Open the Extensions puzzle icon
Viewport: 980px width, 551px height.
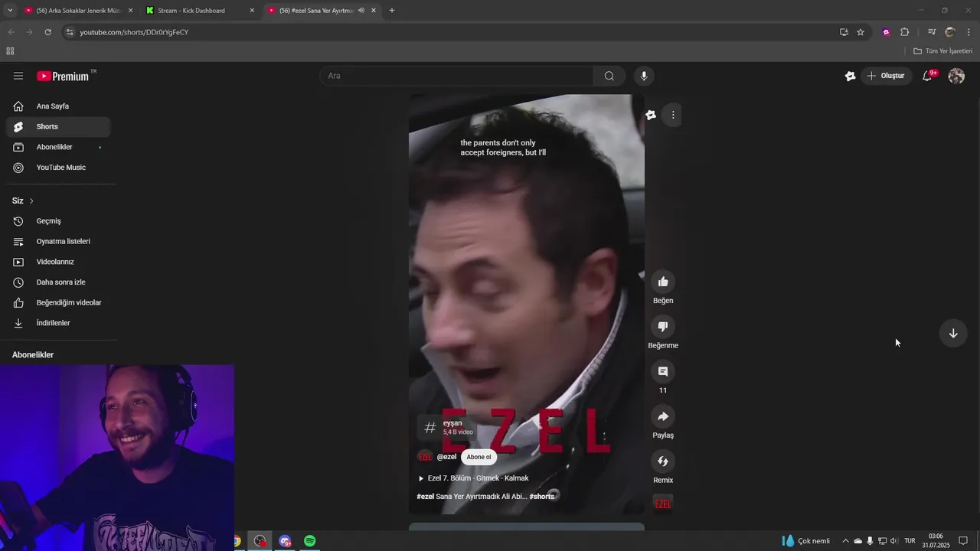(x=905, y=32)
